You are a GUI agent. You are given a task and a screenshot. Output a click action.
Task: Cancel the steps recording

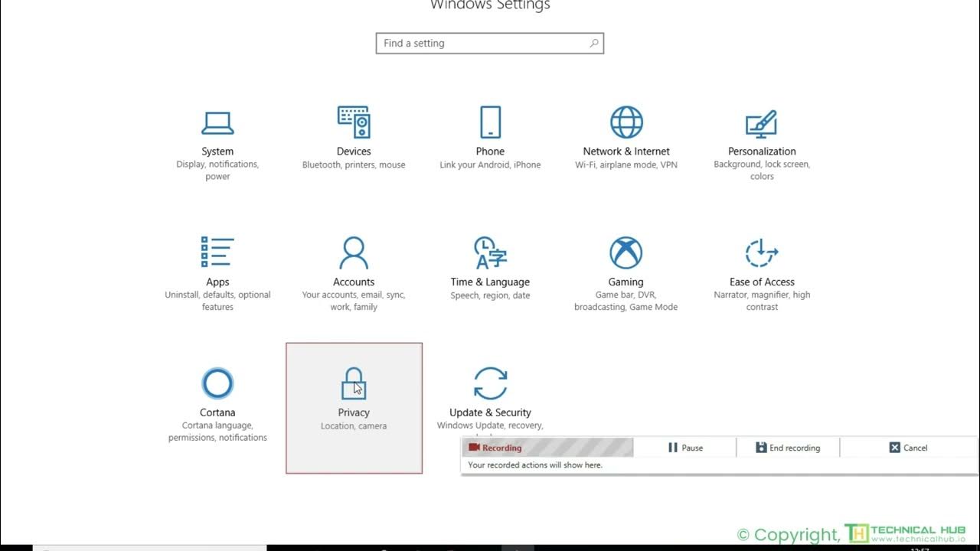point(908,448)
